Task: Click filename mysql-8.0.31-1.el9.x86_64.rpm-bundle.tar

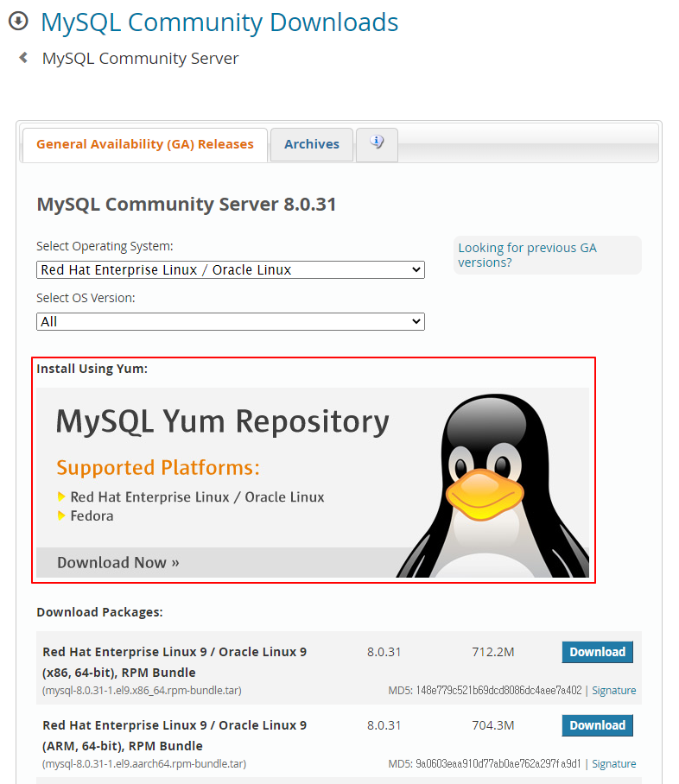Action: [x=142, y=691]
